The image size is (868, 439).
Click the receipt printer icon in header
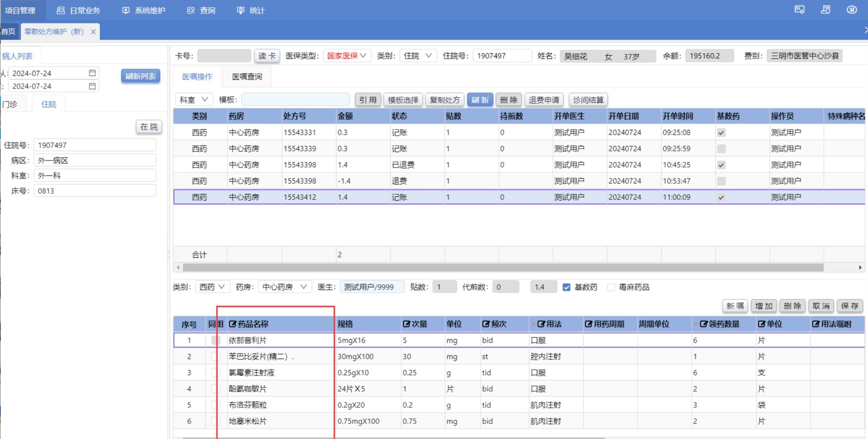[826, 10]
